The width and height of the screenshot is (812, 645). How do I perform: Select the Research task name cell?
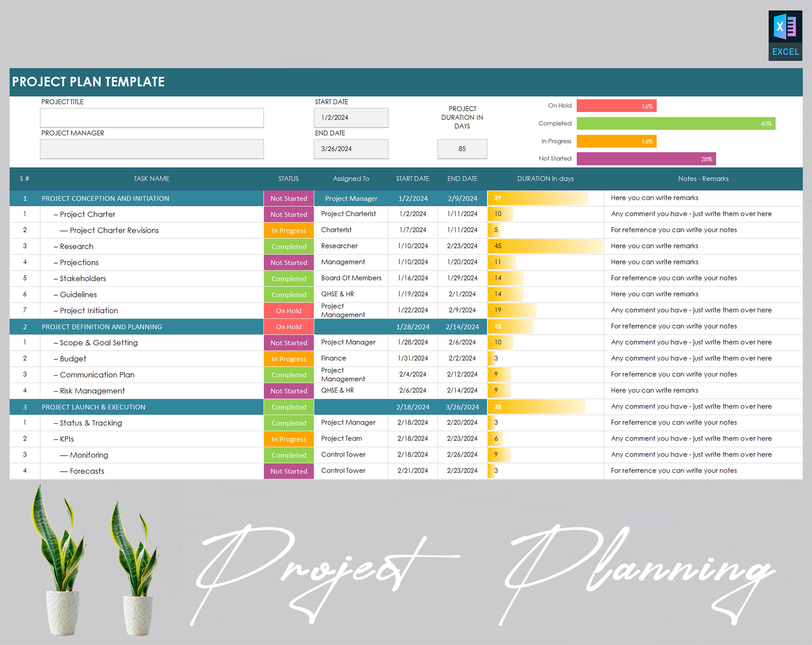[x=76, y=246]
